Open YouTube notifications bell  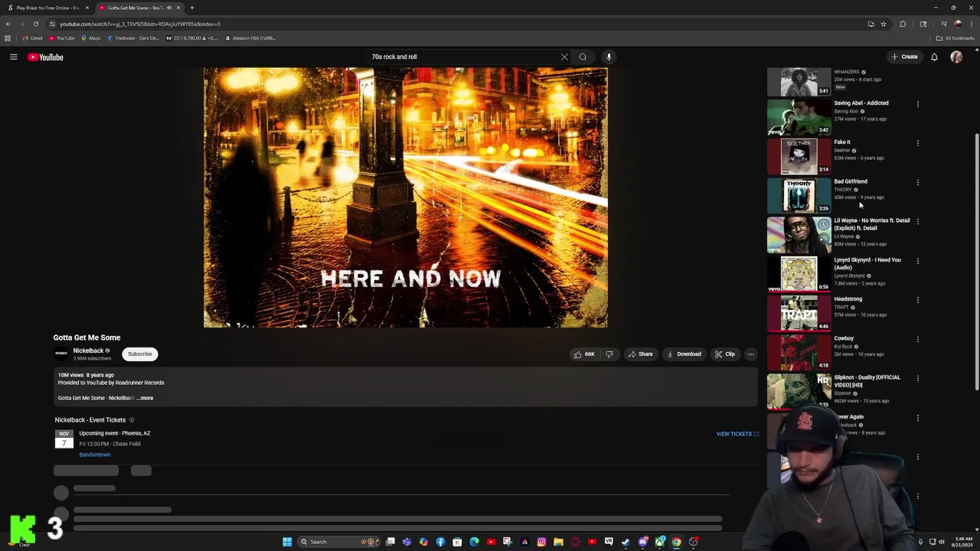coord(934,57)
